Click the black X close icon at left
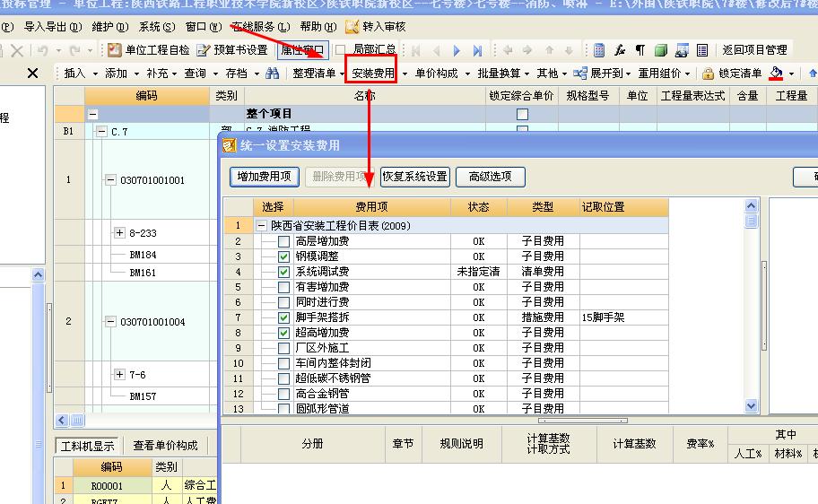Image resolution: width=818 pixels, height=504 pixels. [32, 73]
